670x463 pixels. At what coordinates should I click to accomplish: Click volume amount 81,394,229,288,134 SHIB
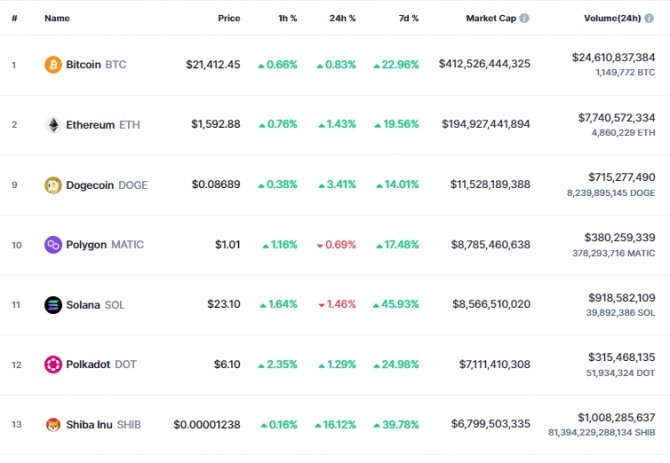(602, 433)
